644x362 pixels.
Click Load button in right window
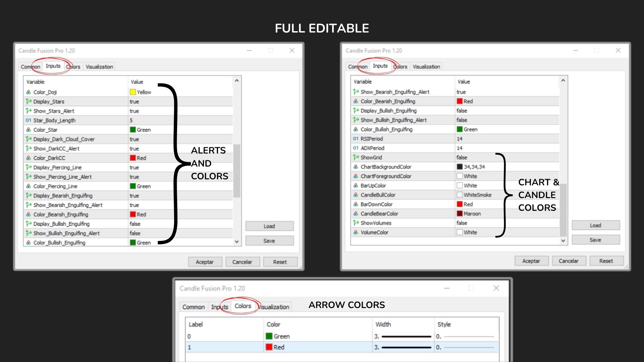[595, 225]
